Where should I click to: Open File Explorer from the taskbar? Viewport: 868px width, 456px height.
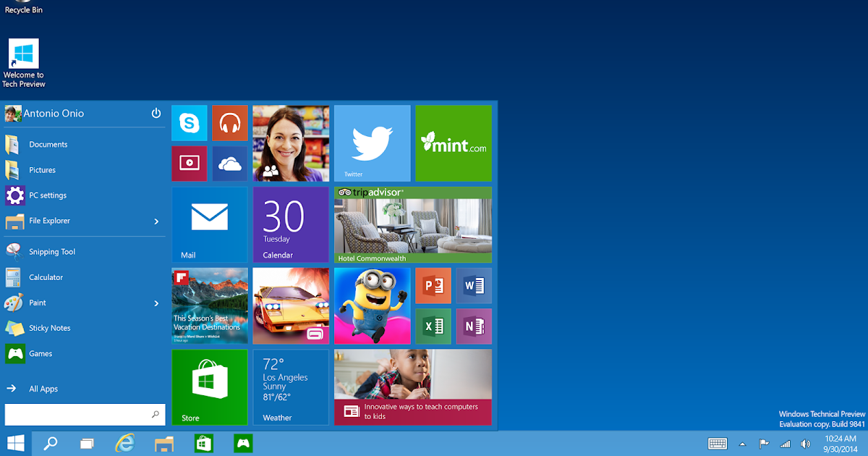164,443
